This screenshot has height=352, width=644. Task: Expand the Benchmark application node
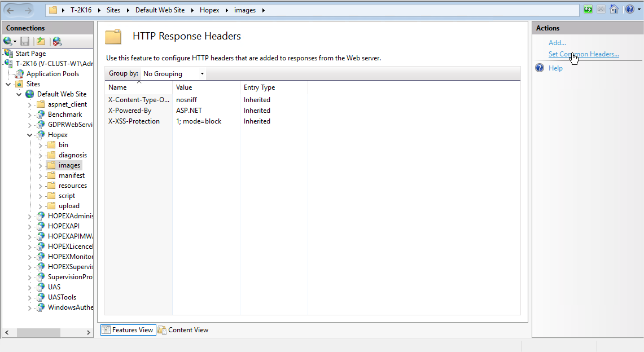[x=30, y=115]
